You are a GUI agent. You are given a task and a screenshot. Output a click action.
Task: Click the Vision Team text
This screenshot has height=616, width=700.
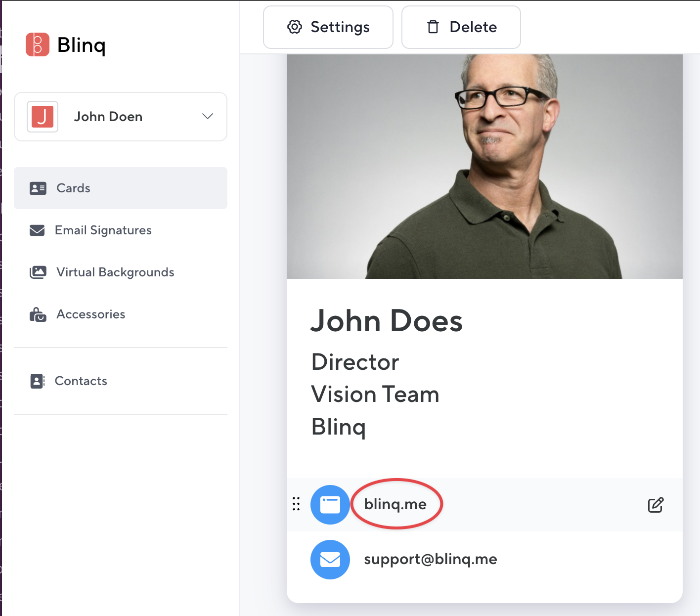point(375,395)
